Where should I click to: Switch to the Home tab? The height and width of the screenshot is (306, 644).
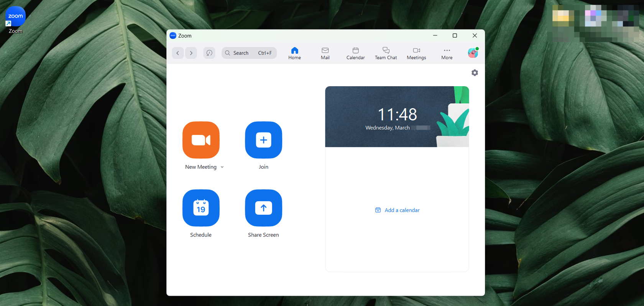tap(294, 53)
